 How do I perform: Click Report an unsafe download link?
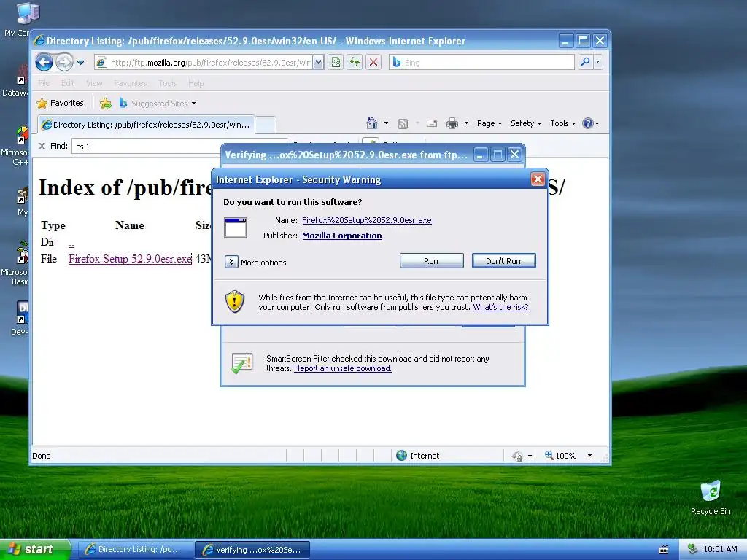tap(343, 368)
